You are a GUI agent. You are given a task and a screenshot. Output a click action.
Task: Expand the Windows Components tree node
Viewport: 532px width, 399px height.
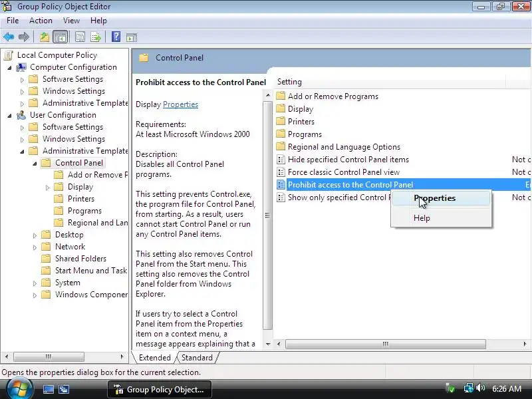tap(35, 295)
